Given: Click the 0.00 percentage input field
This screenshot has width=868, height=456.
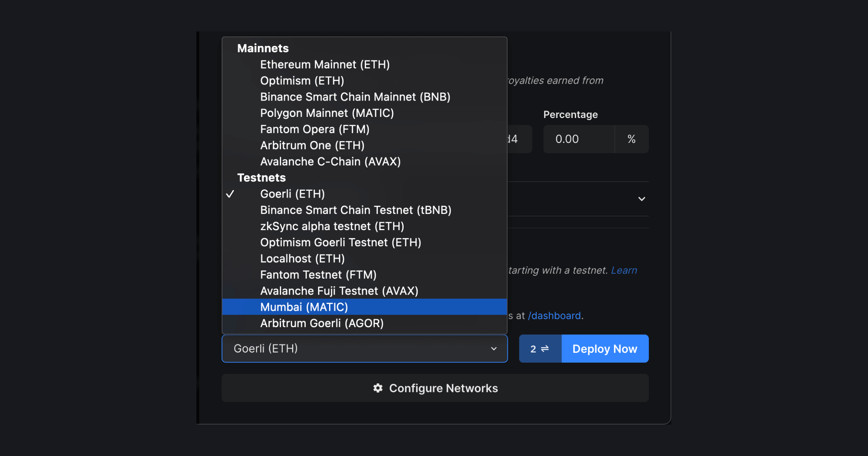Looking at the screenshot, I should [579, 139].
